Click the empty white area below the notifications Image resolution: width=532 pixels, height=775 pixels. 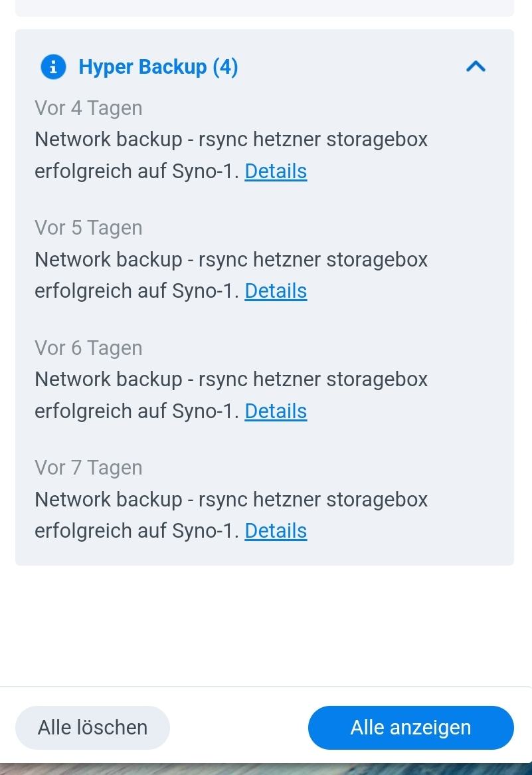coord(266,625)
